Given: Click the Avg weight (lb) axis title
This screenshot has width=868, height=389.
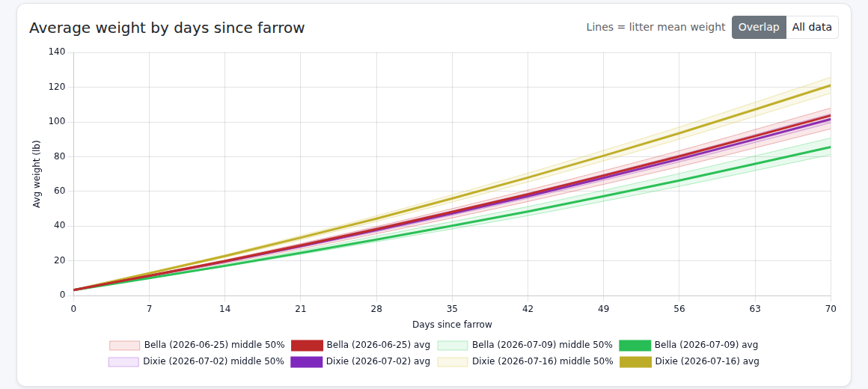Looking at the screenshot, I should [x=37, y=174].
